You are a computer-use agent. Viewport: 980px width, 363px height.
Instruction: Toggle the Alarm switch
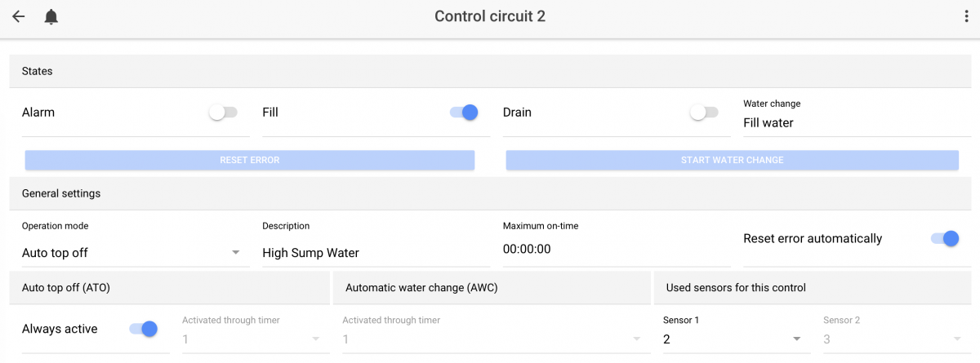pos(223,113)
